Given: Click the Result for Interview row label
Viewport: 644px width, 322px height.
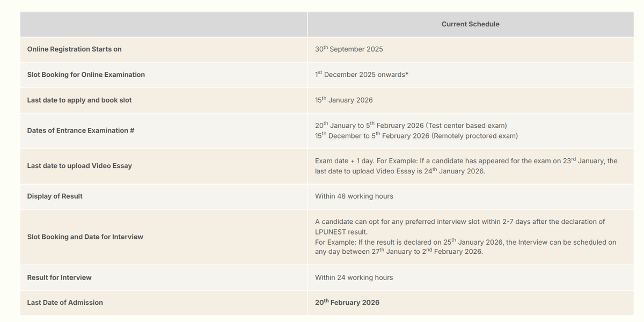Looking at the screenshot, I should click(59, 277).
